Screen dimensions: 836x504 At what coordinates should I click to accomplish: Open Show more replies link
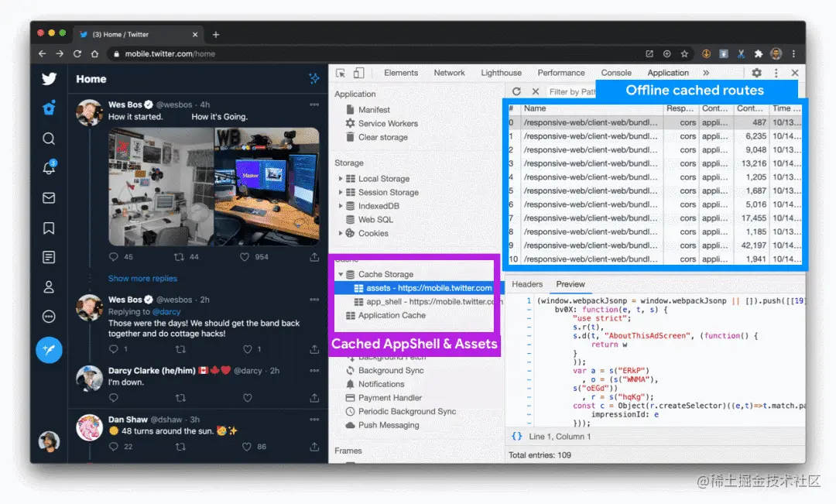[x=142, y=279]
